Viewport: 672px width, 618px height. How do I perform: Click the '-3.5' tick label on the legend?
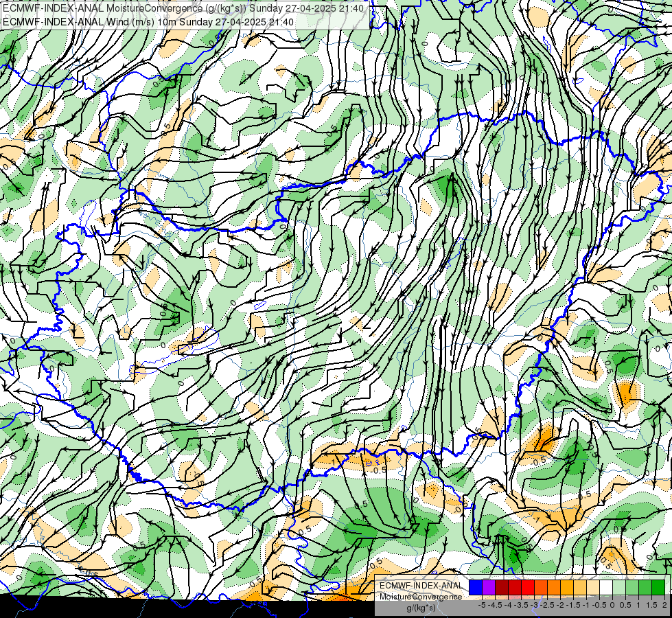tap(521, 605)
